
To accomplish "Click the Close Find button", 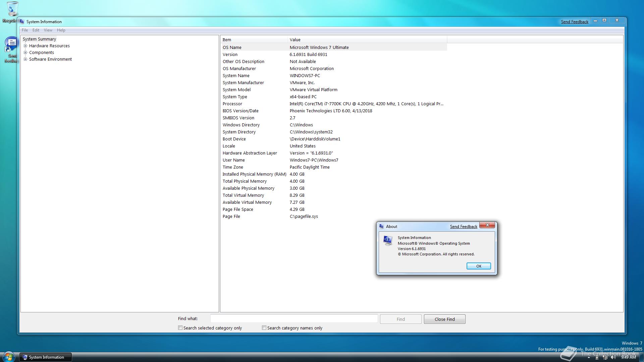I will pyautogui.click(x=445, y=319).
